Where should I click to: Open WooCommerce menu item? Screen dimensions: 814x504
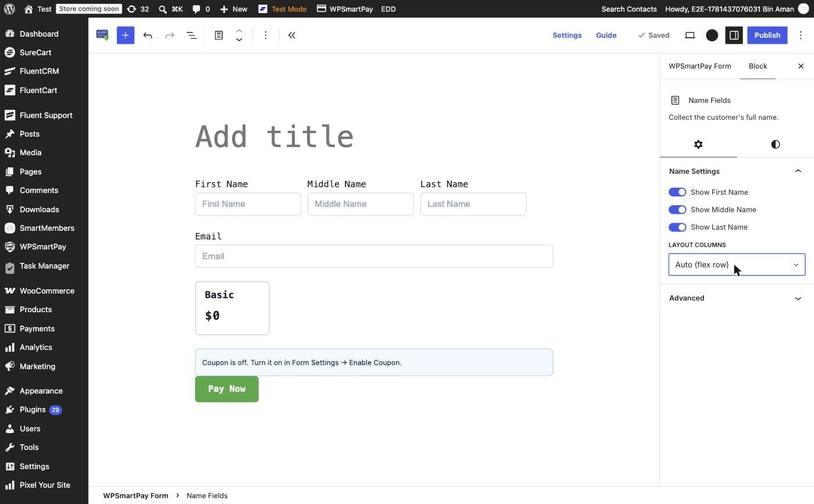pos(47,291)
